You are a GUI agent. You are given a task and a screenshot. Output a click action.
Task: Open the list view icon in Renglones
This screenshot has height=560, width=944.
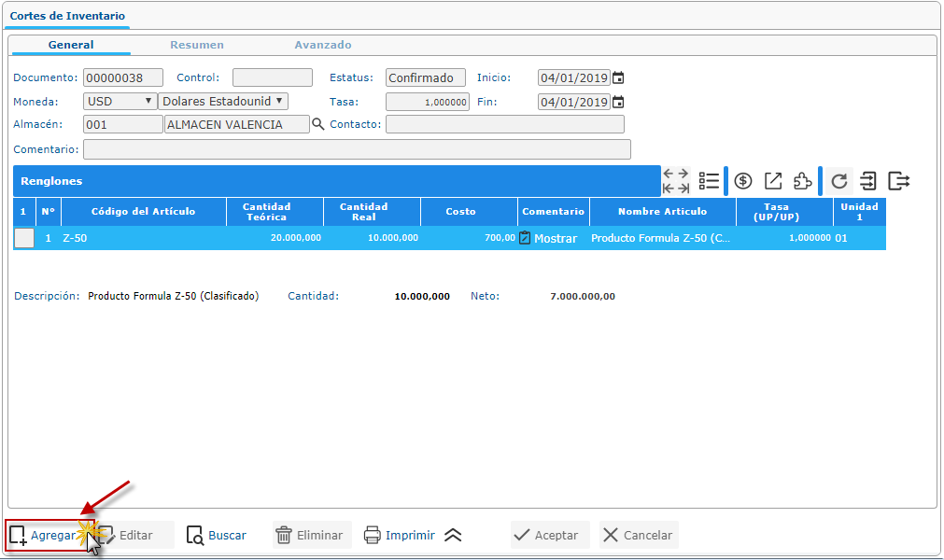tap(709, 181)
